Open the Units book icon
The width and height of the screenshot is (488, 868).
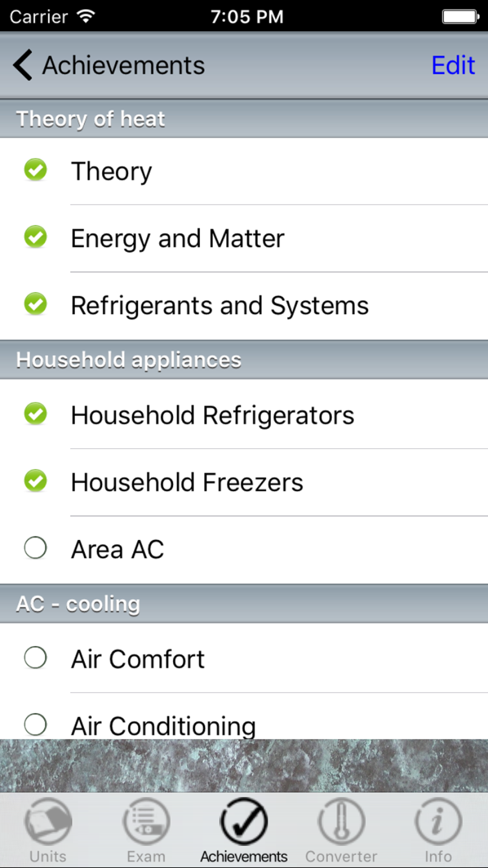tap(48, 822)
